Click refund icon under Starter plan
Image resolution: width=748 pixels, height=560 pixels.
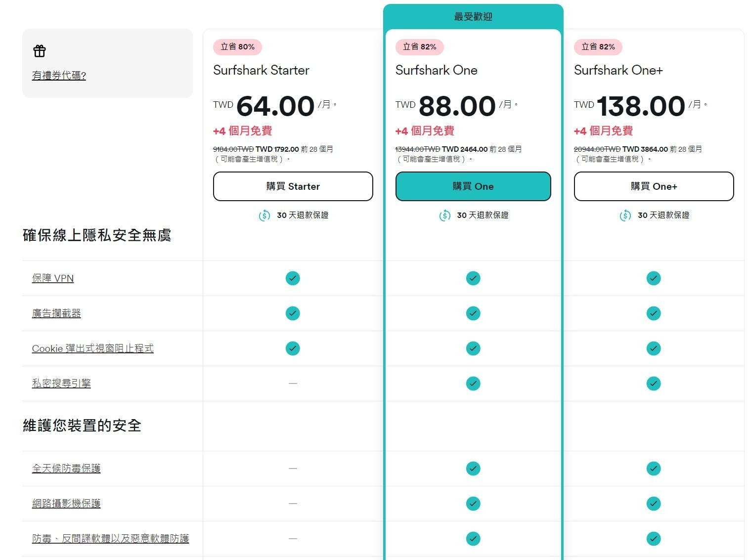coord(264,215)
